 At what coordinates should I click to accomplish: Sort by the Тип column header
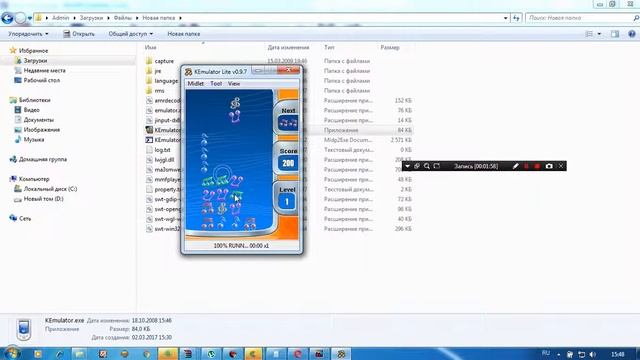[x=329, y=47]
